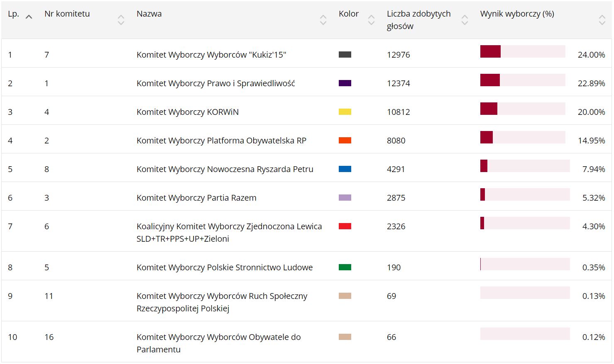Screen dimensions: 614x364
Task: Sort by Wynik wyborczy (%) arrows
Action: click(602, 19)
